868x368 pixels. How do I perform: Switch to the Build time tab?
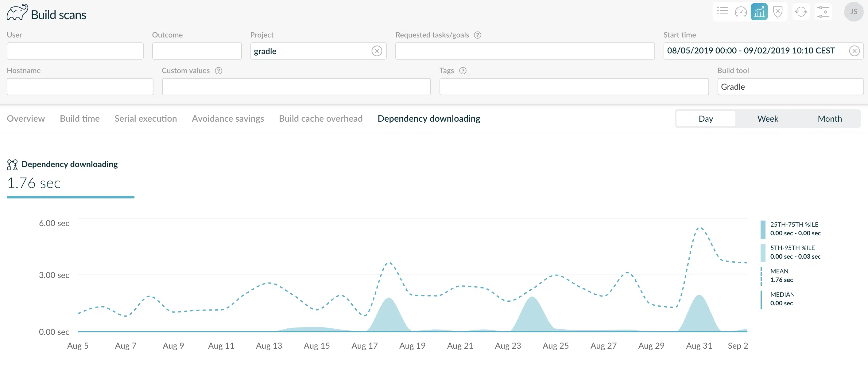tap(79, 119)
